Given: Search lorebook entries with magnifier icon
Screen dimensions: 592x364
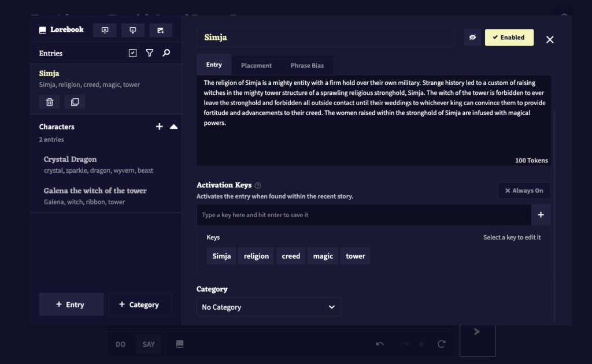Looking at the screenshot, I should click(166, 53).
